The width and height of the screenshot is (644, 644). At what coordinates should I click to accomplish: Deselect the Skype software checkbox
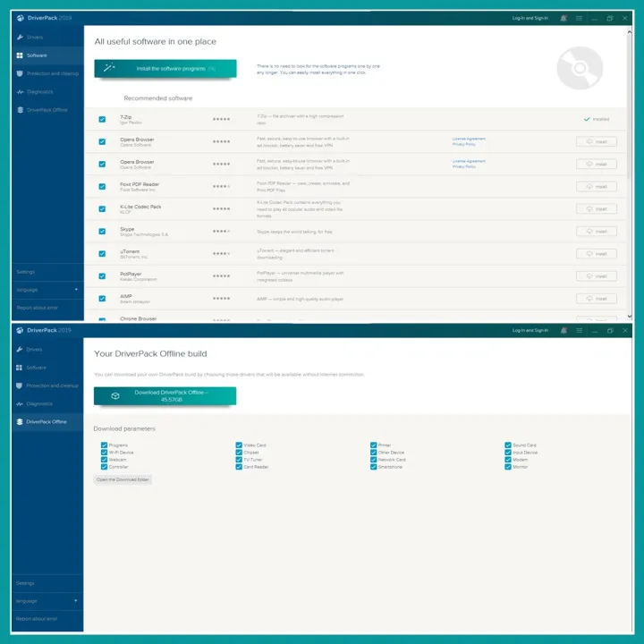102,231
